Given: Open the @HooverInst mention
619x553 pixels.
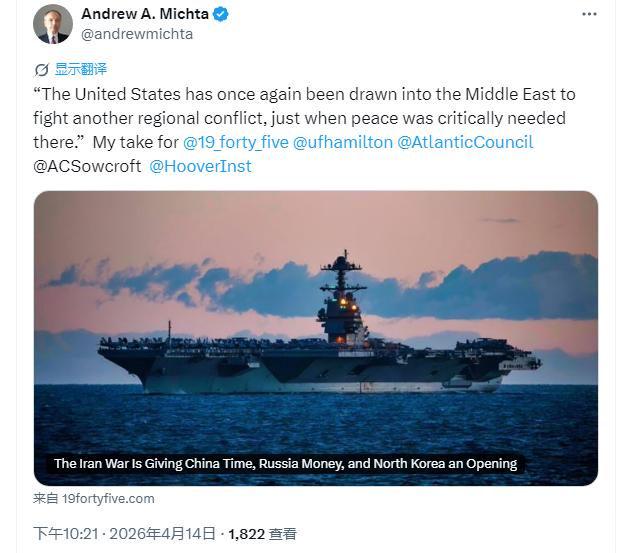Looking at the screenshot, I should point(200,166).
